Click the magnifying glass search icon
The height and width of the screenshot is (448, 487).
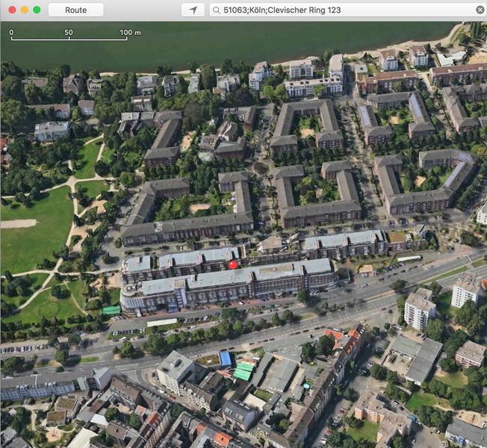pyautogui.click(x=216, y=10)
